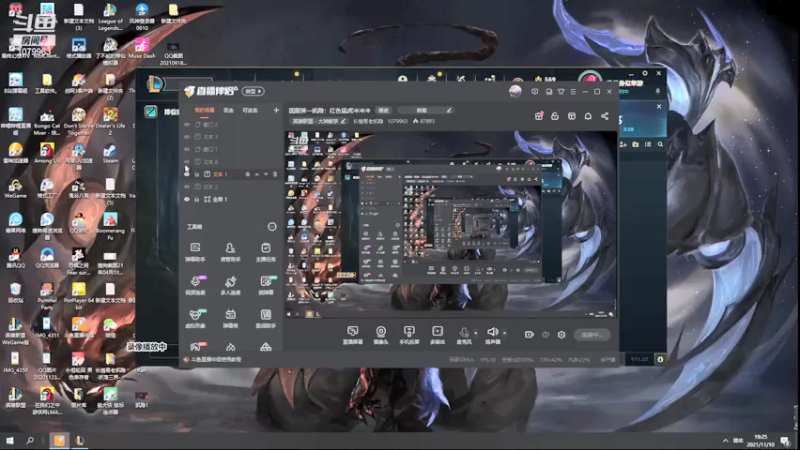Image resolution: width=800 pixels, height=450 pixels.
Task: Open the message bubble icon in title bar
Action: (x=534, y=91)
